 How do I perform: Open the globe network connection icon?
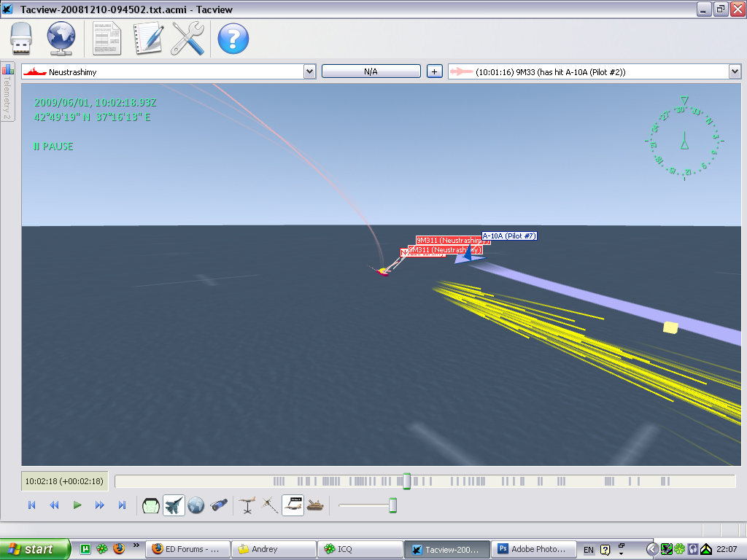click(61, 39)
